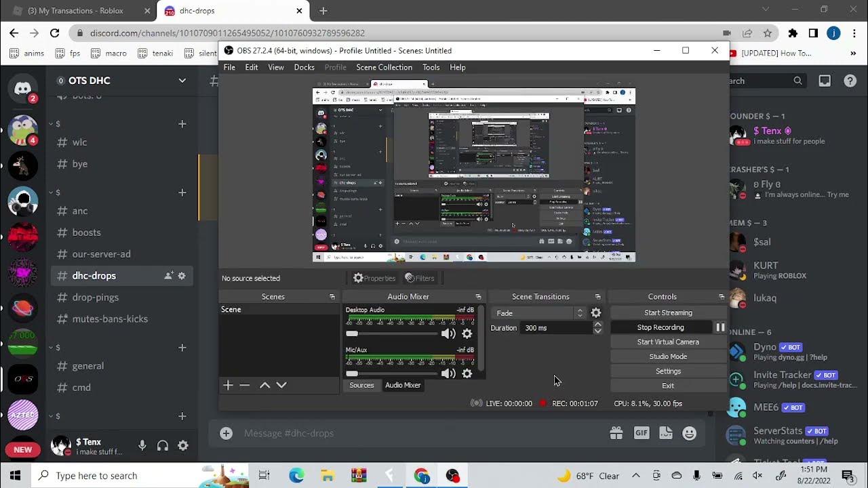Open OBS File menu
This screenshot has height=488, width=868.
coord(229,67)
